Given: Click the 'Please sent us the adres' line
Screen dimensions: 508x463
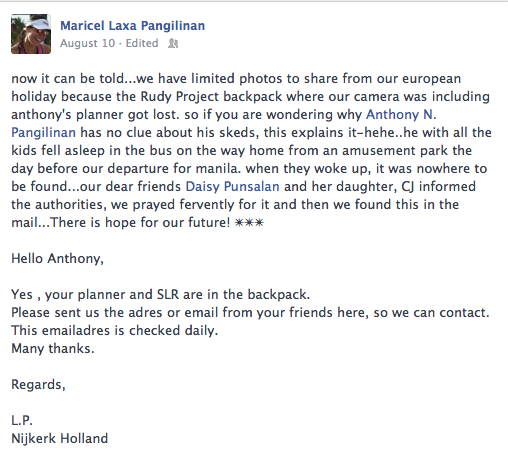Looking at the screenshot, I should click(250, 313).
